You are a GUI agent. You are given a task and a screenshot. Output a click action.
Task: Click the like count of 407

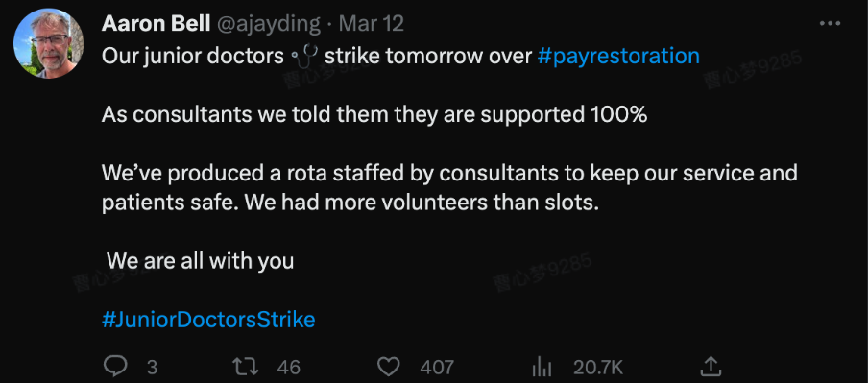tap(437, 368)
